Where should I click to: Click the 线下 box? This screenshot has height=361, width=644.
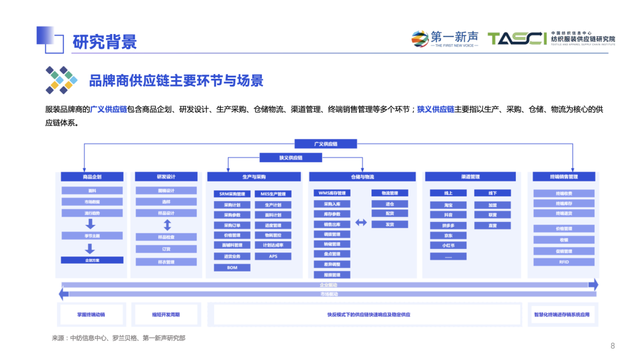(x=493, y=193)
